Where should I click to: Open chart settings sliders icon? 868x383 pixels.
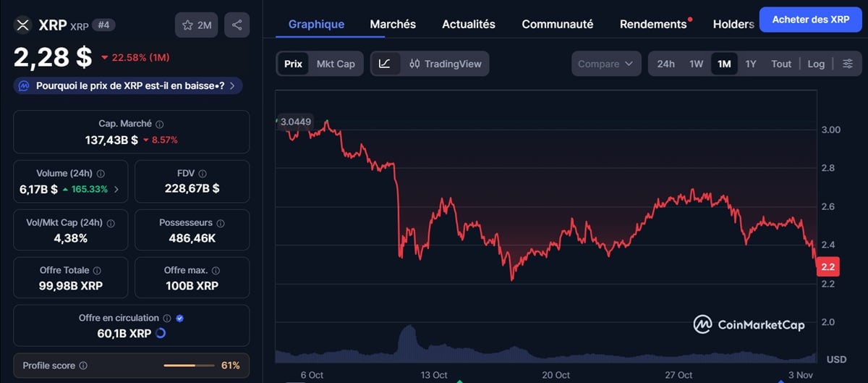848,64
